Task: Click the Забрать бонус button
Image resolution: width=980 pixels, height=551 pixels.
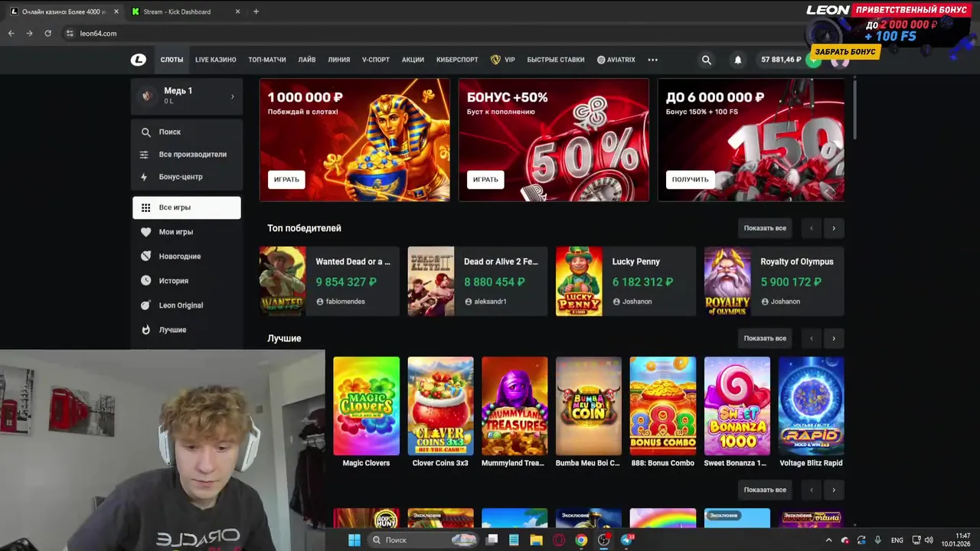Action: (845, 51)
